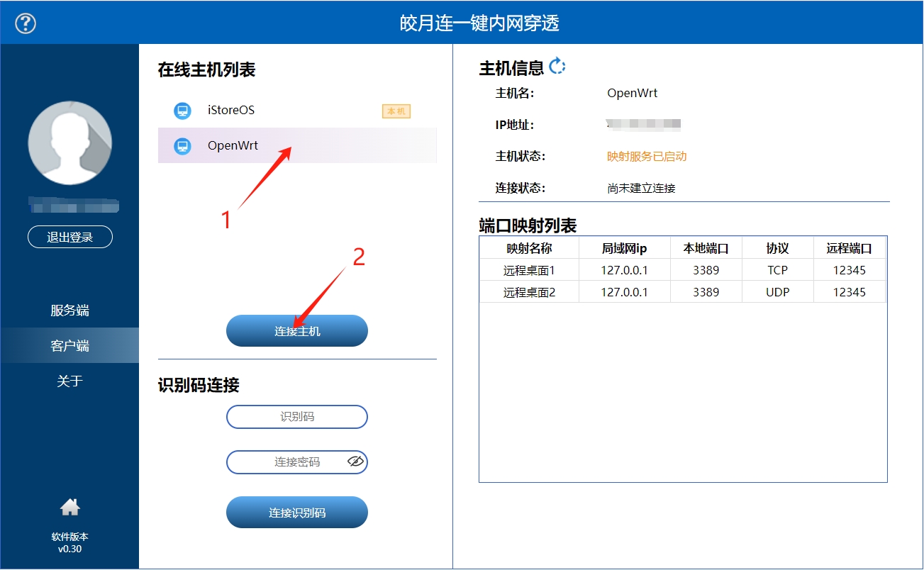Switch to the 客户端 tab
Screen dimensions: 924x570
69,345
